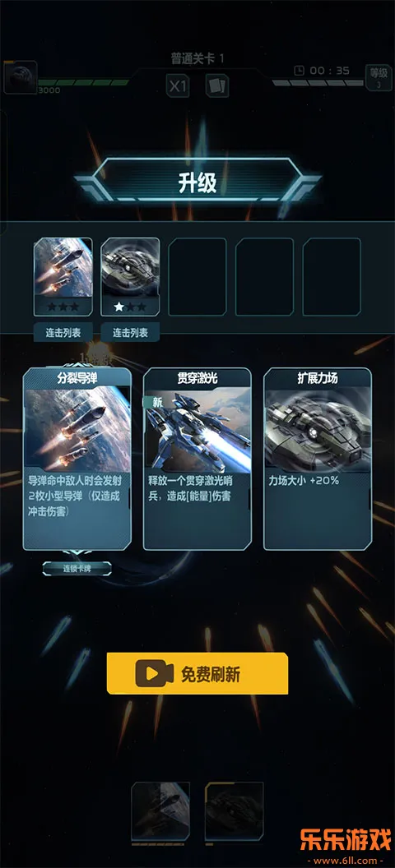Select the dimmed missile skill icon at bottom
Screen dimensions: 395x868
pyautogui.click(x=160, y=810)
